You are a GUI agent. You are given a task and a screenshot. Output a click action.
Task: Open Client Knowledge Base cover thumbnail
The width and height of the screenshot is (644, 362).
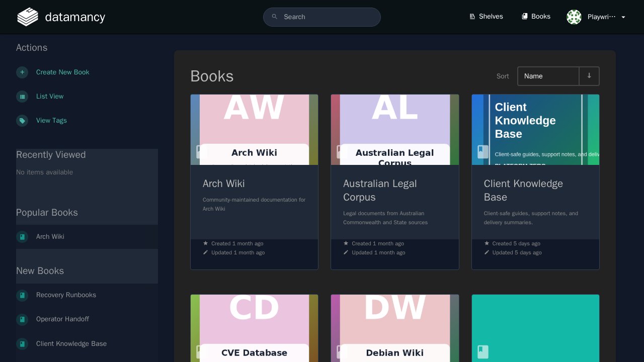point(535,130)
